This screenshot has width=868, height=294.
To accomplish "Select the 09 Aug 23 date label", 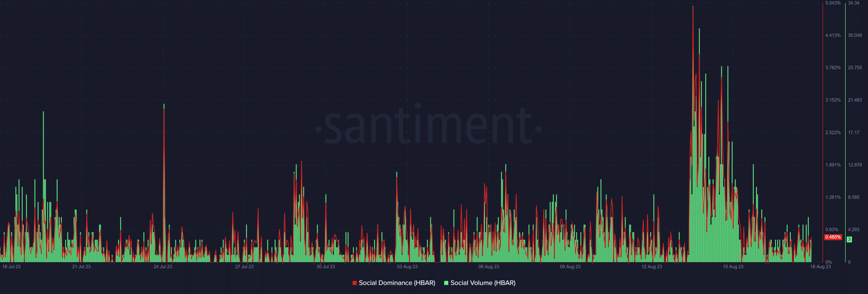I will 570,267.
